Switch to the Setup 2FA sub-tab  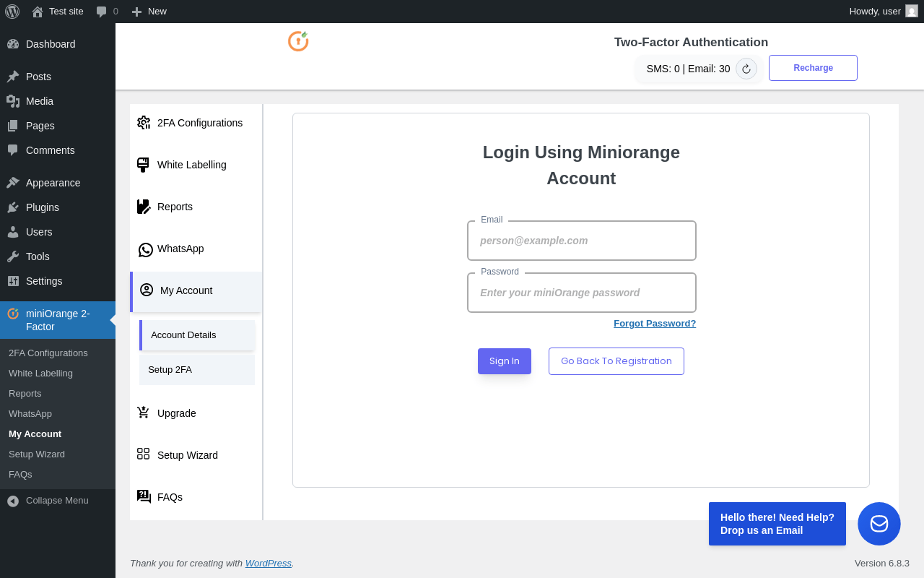(x=197, y=370)
